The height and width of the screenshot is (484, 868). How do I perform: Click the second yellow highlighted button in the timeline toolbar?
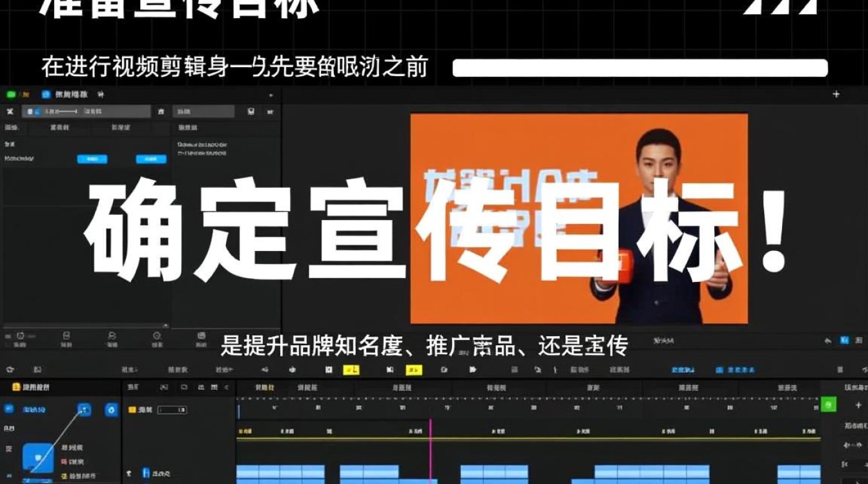tap(414, 370)
